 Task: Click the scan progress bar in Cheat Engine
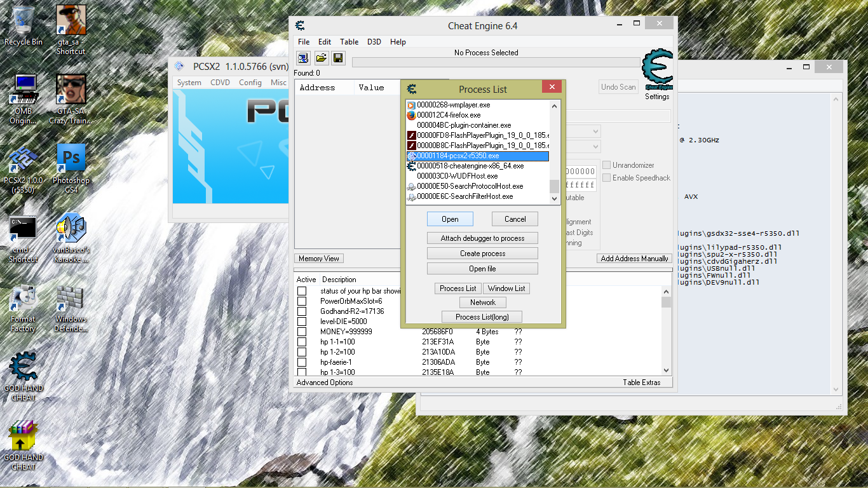point(496,62)
